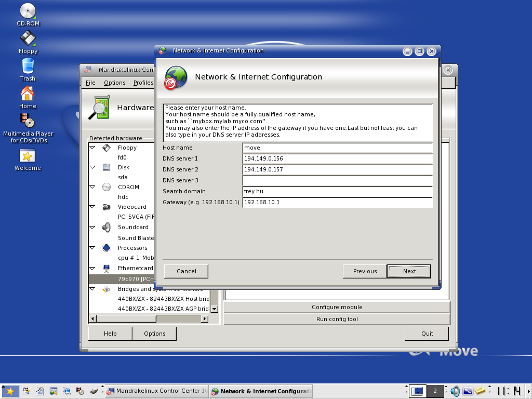Screen dimensions: 532x399
Task: Open the Profiles menu in the Control Center
Action: coord(143,83)
